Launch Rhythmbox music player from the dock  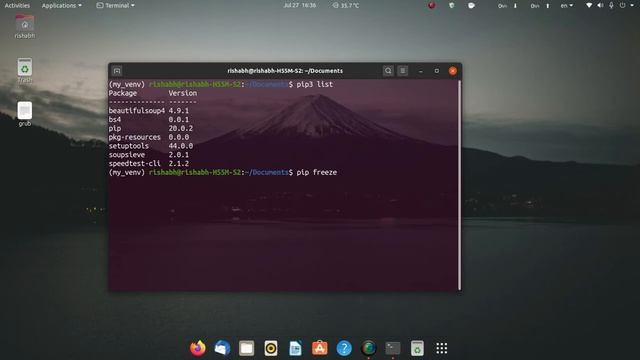coord(271,348)
